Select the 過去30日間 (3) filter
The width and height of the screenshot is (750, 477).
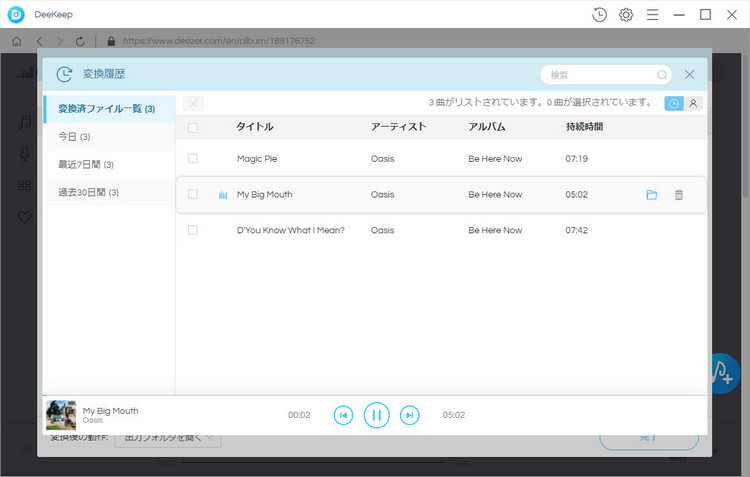(x=110, y=192)
